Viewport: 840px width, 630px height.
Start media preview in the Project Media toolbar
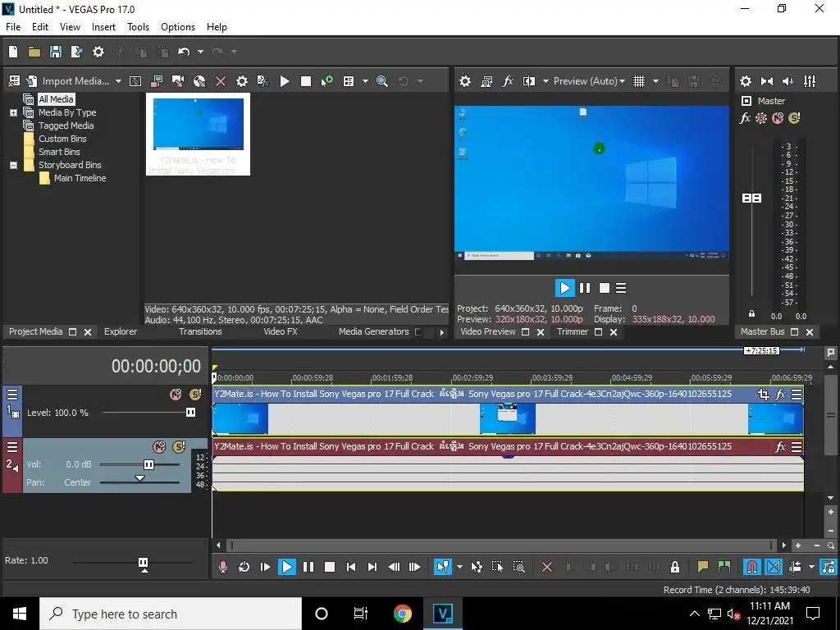click(x=285, y=81)
